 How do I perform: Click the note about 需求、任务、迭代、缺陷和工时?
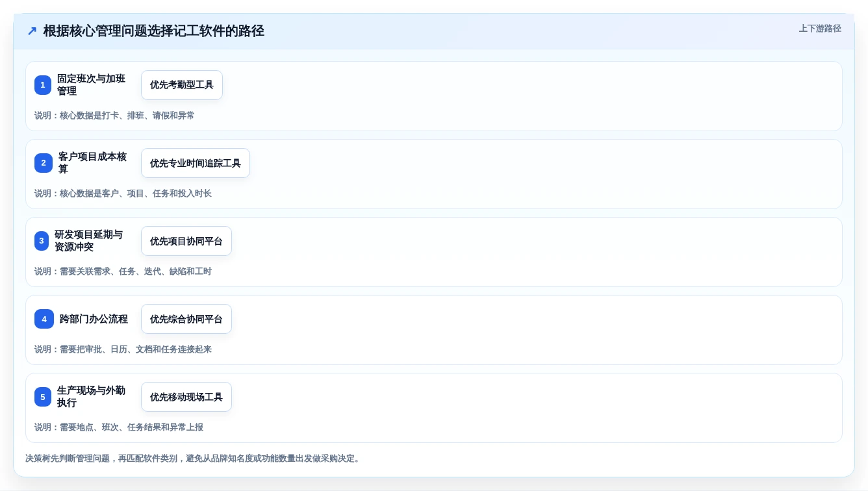pyautogui.click(x=123, y=271)
